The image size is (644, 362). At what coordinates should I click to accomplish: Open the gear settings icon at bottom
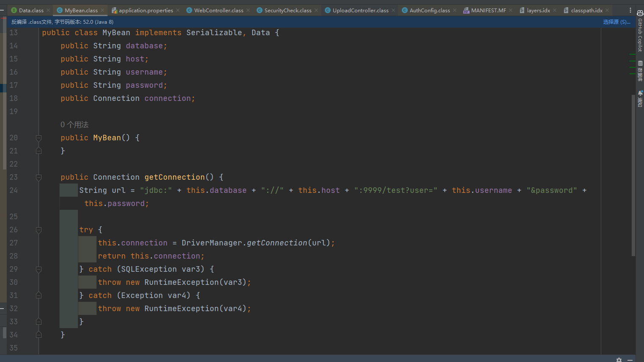tap(619, 359)
